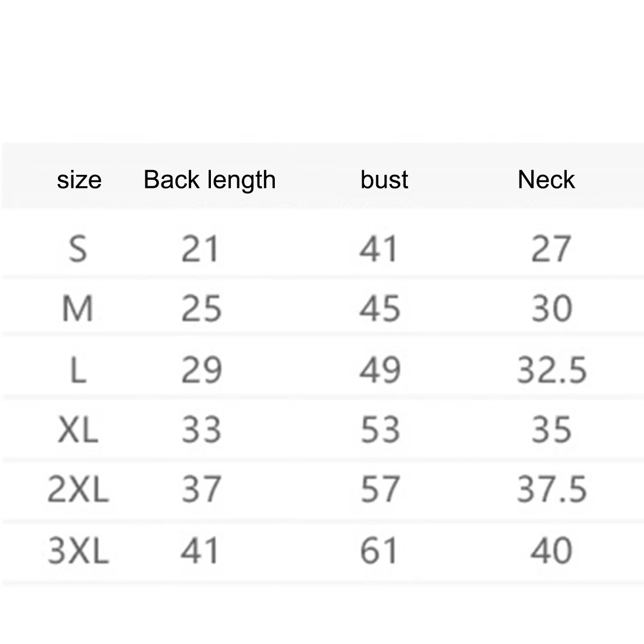Select the M size row label
This screenshot has width=644, height=644.
(78, 309)
